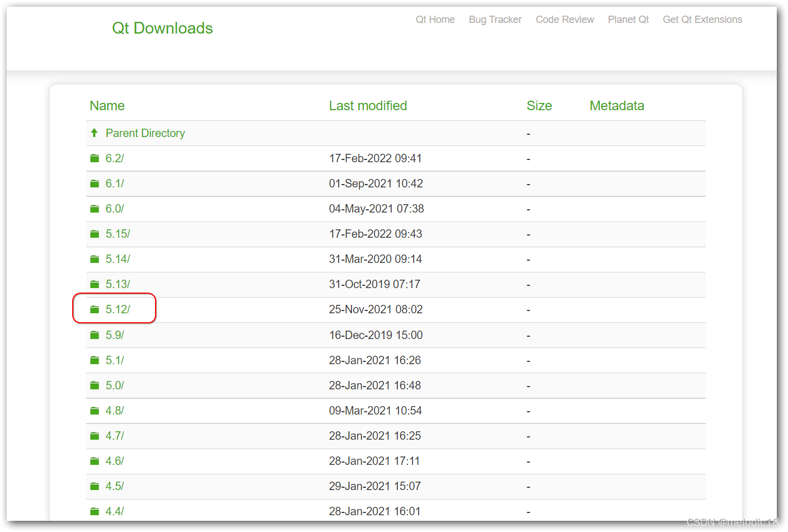The height and width of the screenshot is (532, 788).
Task: Open the 4.6/ directory link
Action: pyautogui.click(x=115, y=461)
